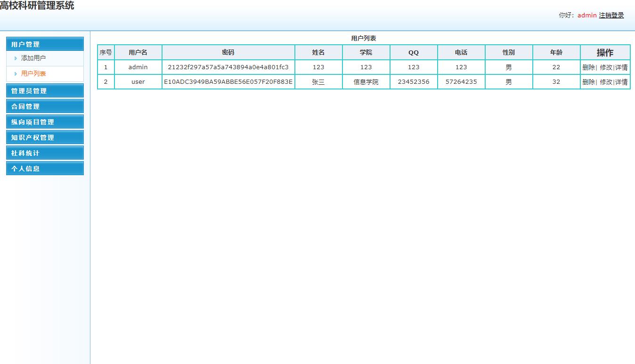Screen dimensions: 635x364
Task: Click the admin username in the header
Action: (x=587, y=15)
